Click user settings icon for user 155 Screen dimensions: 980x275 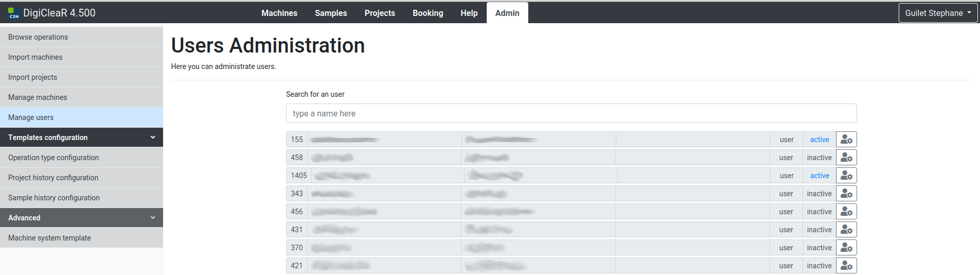pos(846,140)
